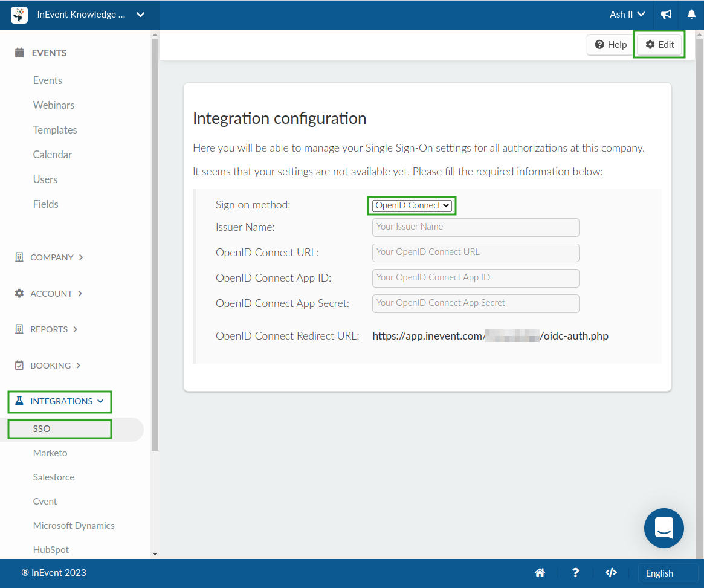Open the Cvent integration

click(45, 502)
